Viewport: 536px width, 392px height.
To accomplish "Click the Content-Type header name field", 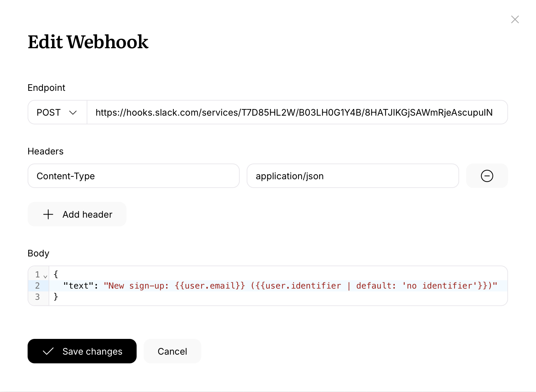I will click(x=133, y=176).
